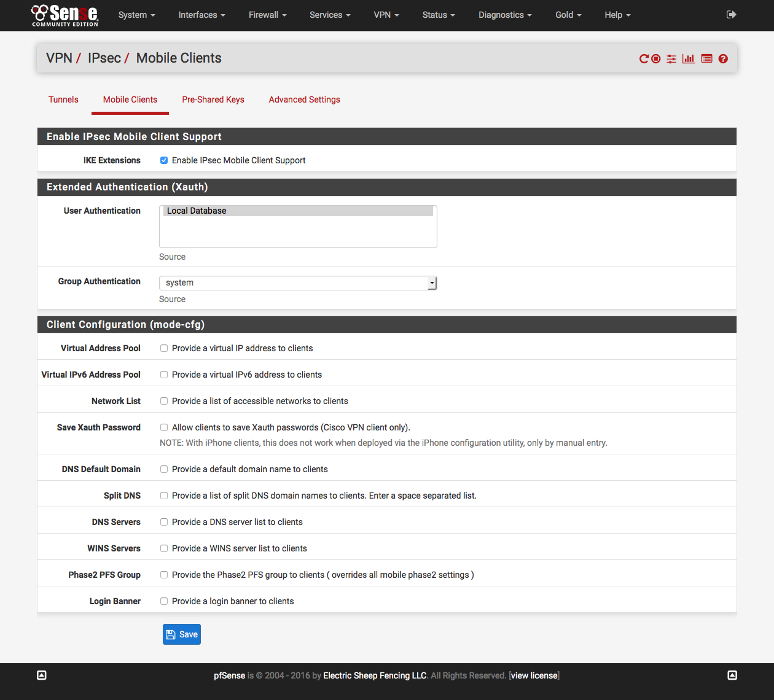This screenshot has width=774, height=700.
Task: Click the Network List label
Action: click(x=116, y=401)
